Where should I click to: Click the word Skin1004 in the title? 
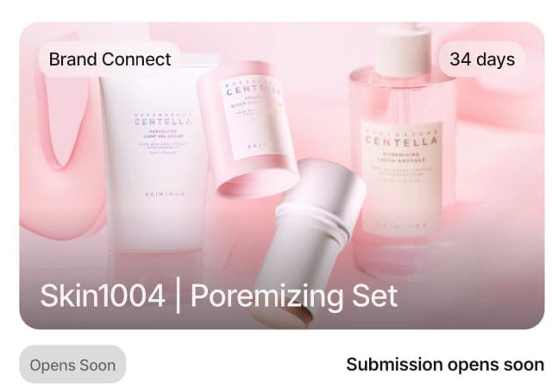103,296
